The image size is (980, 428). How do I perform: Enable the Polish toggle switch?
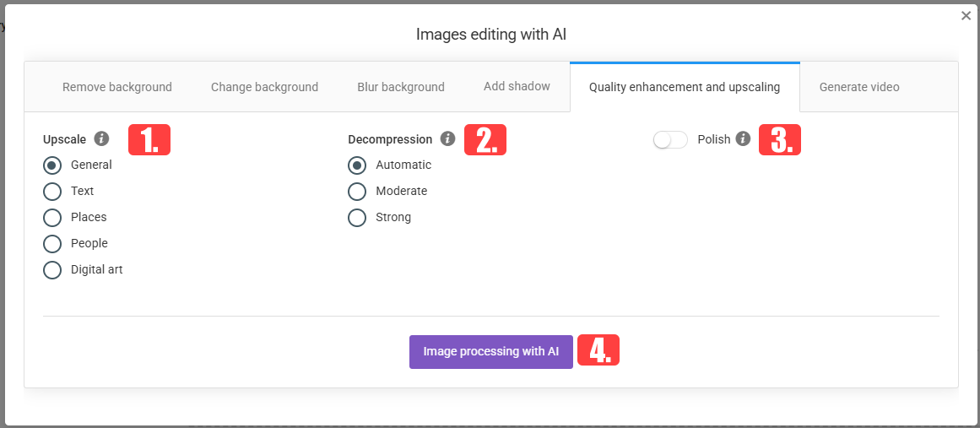tap(670, 139)
